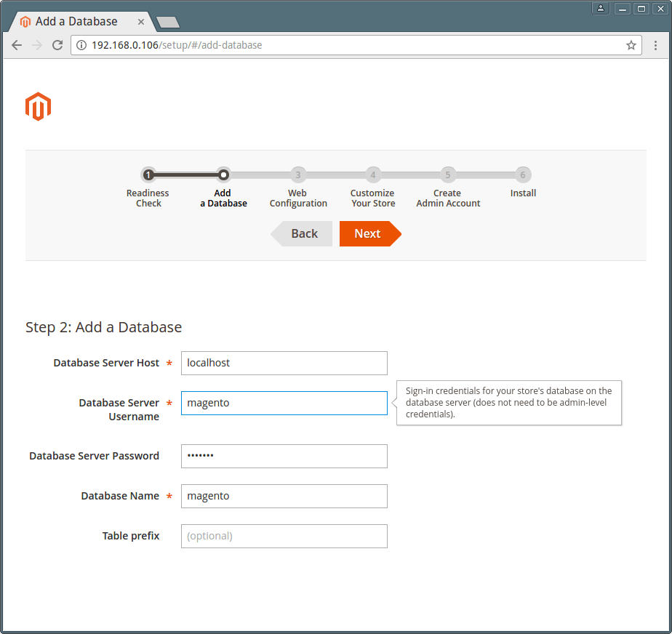Bookmark this page with the star icon
Viewport: 672px width, 634px height.
[x=631, y=45]
